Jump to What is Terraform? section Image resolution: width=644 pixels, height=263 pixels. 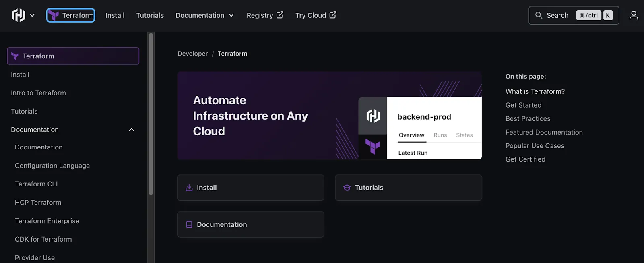(x=535, y=91)
